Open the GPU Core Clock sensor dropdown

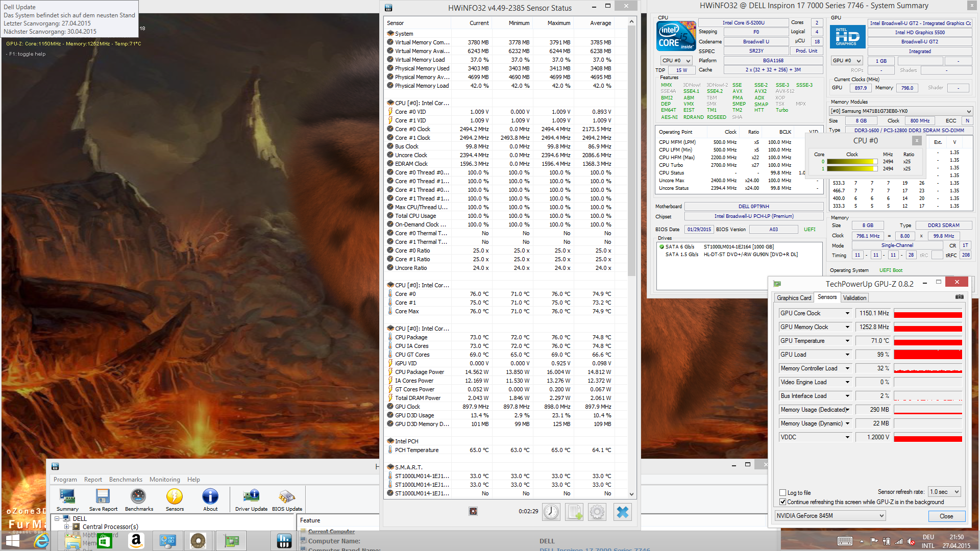pyautogui.click(x=847, y=313)
